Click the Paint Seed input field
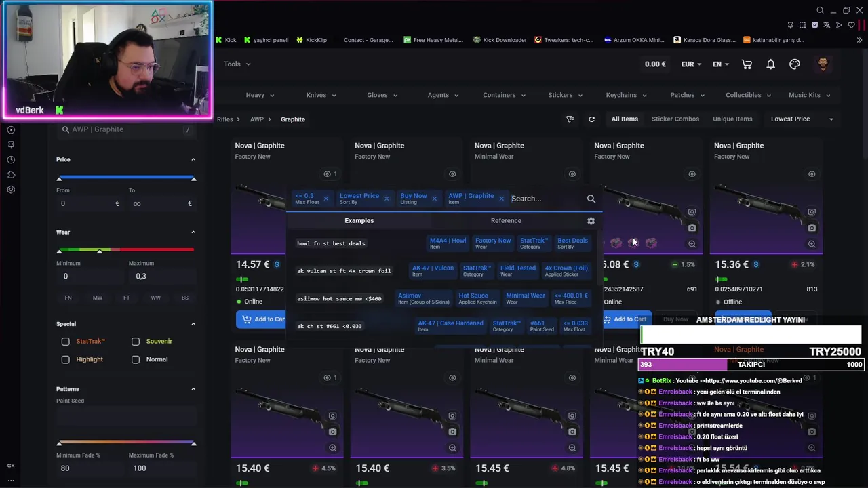This screenshot has height=488, width=868. pyautogui.click(x=126, y=417)
